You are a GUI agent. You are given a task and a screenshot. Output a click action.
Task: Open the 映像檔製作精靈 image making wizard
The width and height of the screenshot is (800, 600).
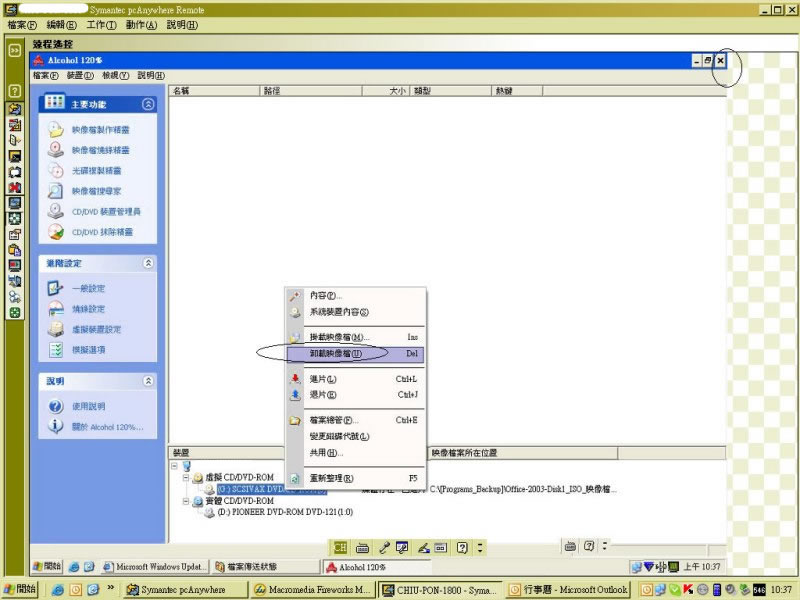pos(100,130)
